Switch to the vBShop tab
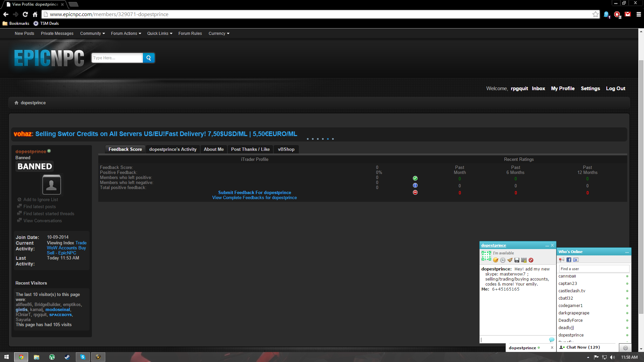Viewport: 644px width, 362px height. (286, 149)
